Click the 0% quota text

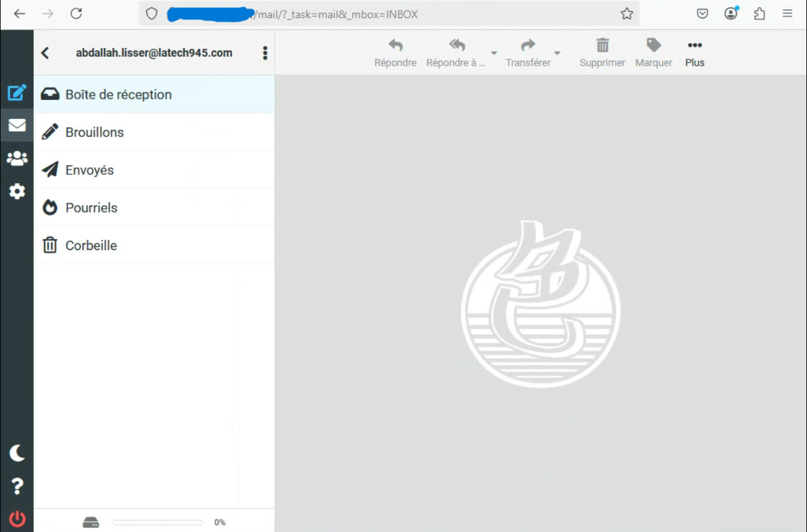[220, 523]
